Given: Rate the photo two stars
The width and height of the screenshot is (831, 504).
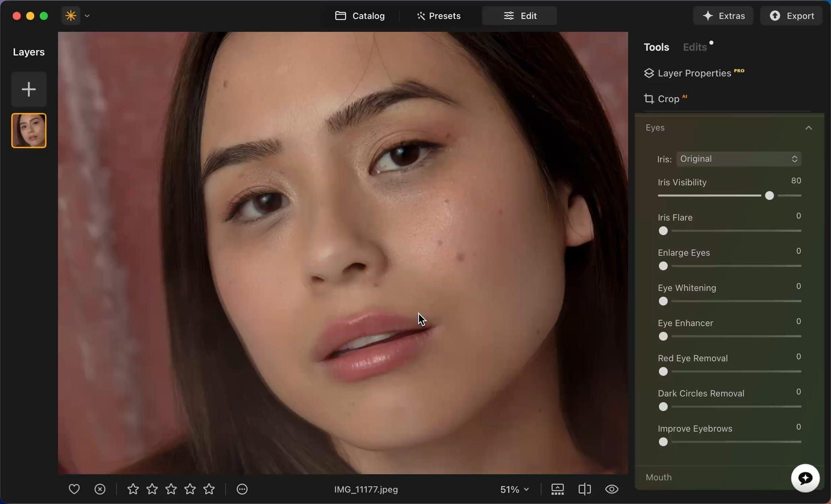Looking at the screenshot, I should pyautogui.click(x=152, y=489).
